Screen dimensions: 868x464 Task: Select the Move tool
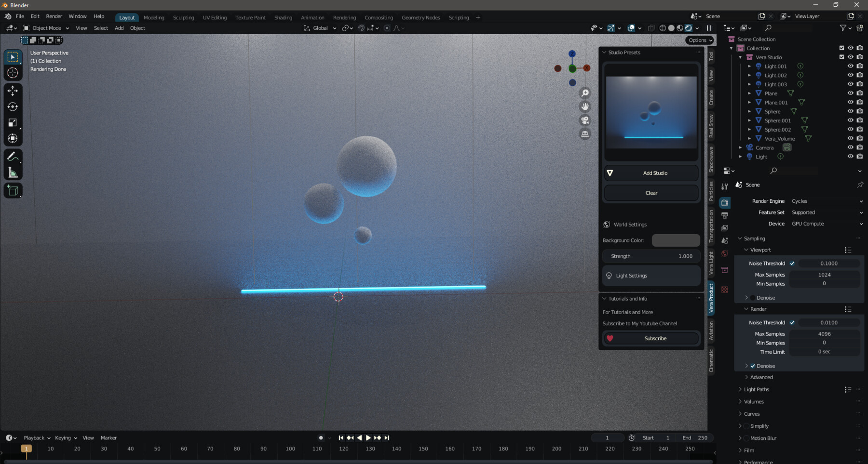coord(13,91)
